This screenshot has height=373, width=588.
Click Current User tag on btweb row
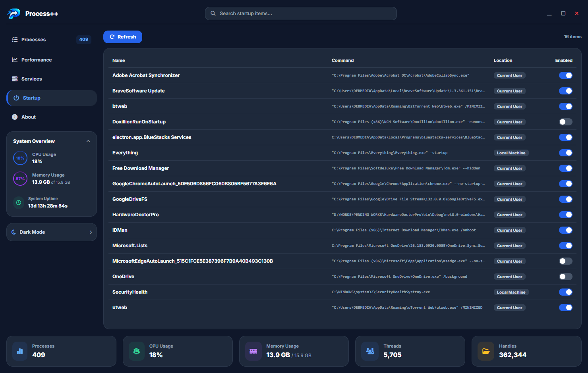pyautogui.click(x=509, y=106)
